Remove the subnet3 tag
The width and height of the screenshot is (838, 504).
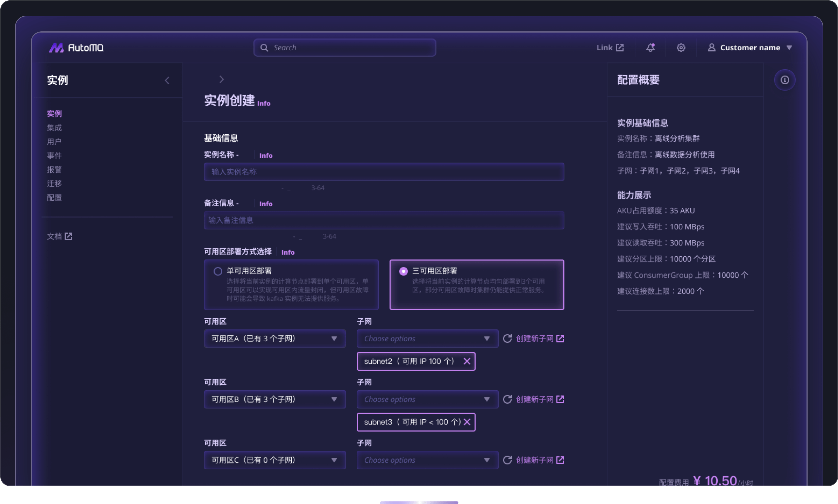click(x=467, y=422)
